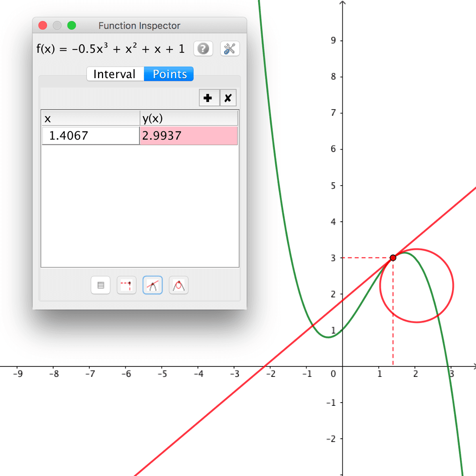Switch to the Interval tab
The height and width of the screenshot is (476, 476).
tap(115, 74)
